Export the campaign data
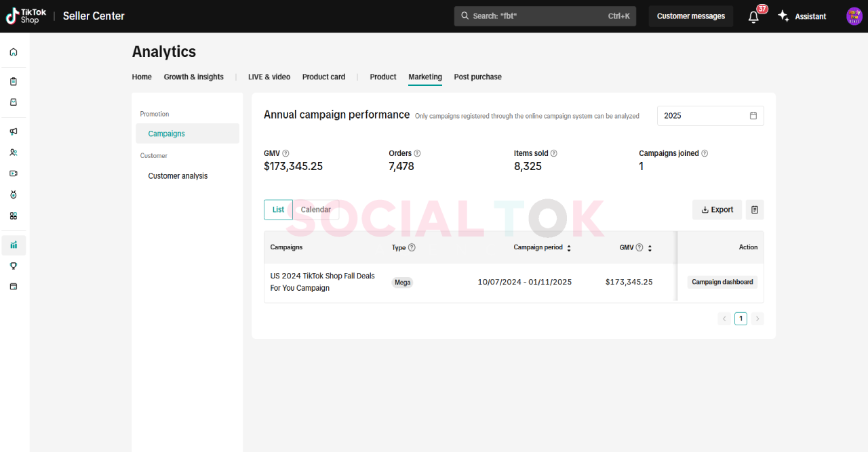The image size is (868, 452). 717,210
